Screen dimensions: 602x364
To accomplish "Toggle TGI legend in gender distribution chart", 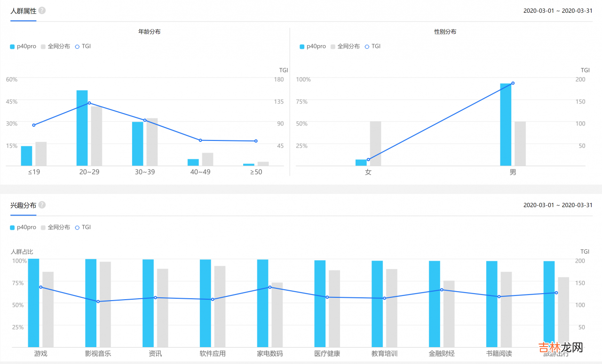I will tap(372, 46).
